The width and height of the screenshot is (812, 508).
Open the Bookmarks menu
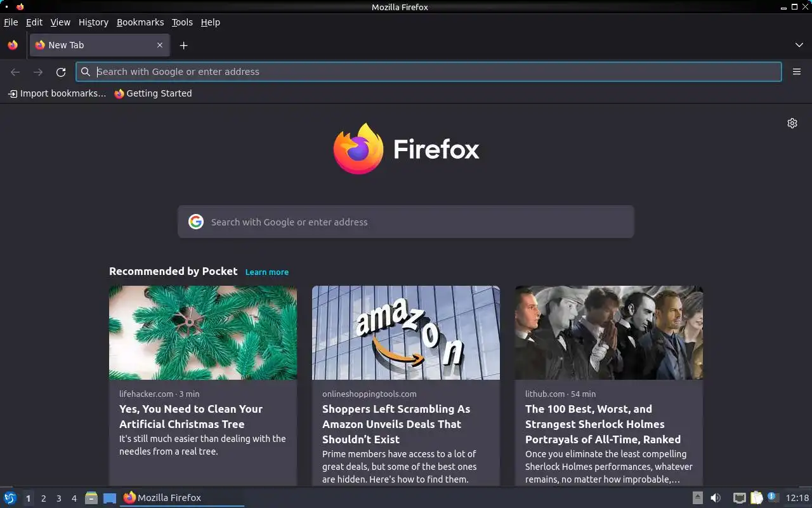click(140, 22)
